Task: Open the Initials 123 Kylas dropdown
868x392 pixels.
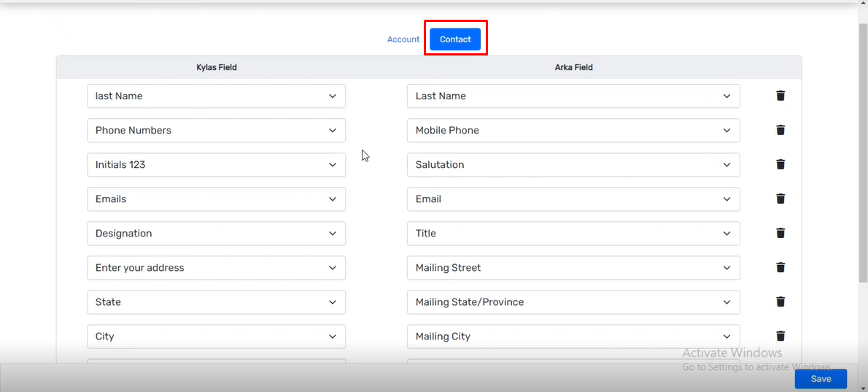Action: click(217, 164)
